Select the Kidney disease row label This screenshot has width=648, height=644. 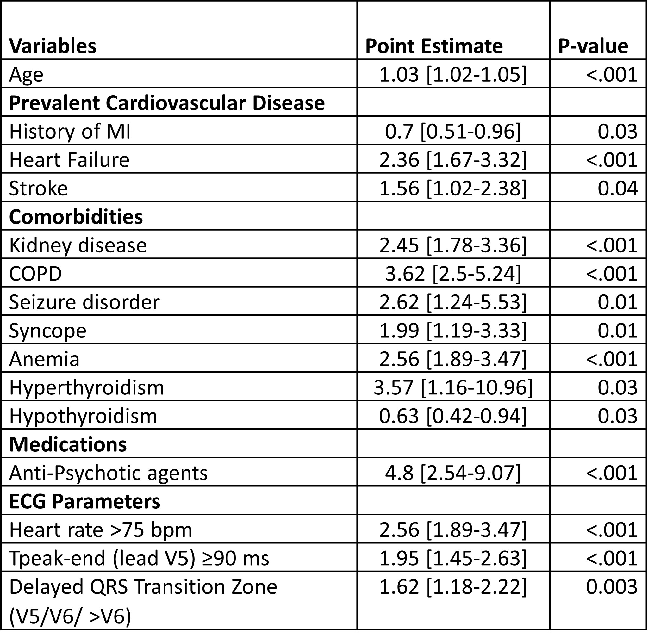[78, 245]
